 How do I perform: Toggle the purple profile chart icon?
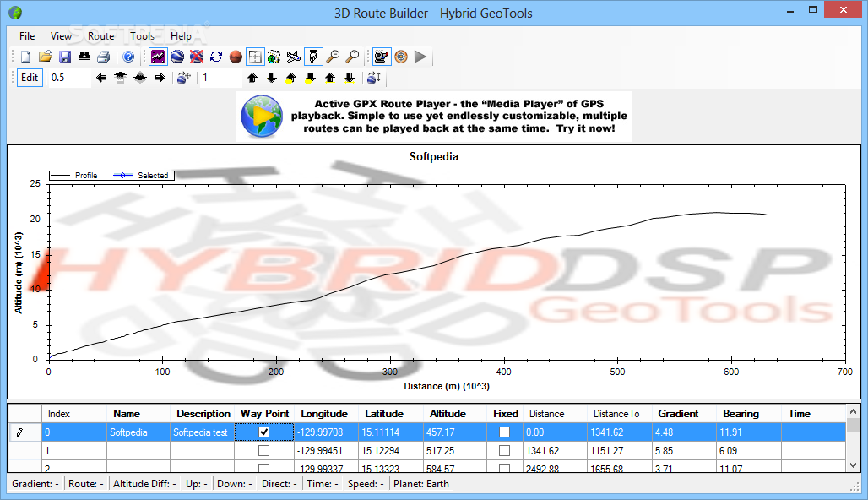pos(158,57)
